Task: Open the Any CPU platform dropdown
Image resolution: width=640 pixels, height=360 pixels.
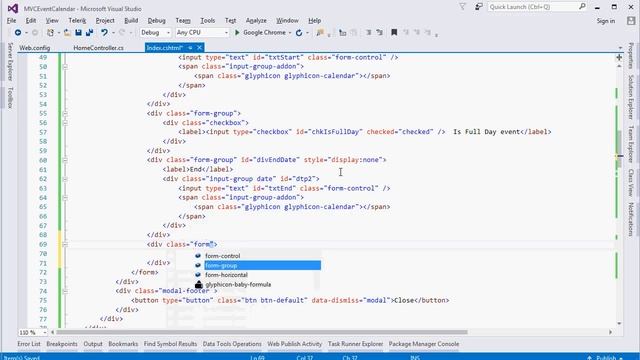Action: point(202,32)
